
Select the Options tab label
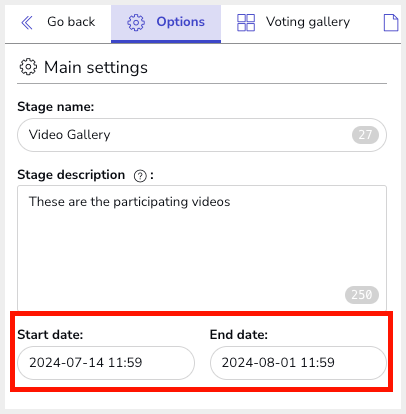click(181, 22)
